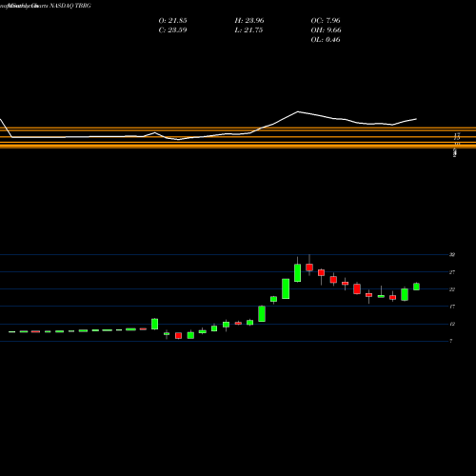Click the price axis label '32'
The width and height of the screenshot is (476, 476).
click(x=452, y=255)
